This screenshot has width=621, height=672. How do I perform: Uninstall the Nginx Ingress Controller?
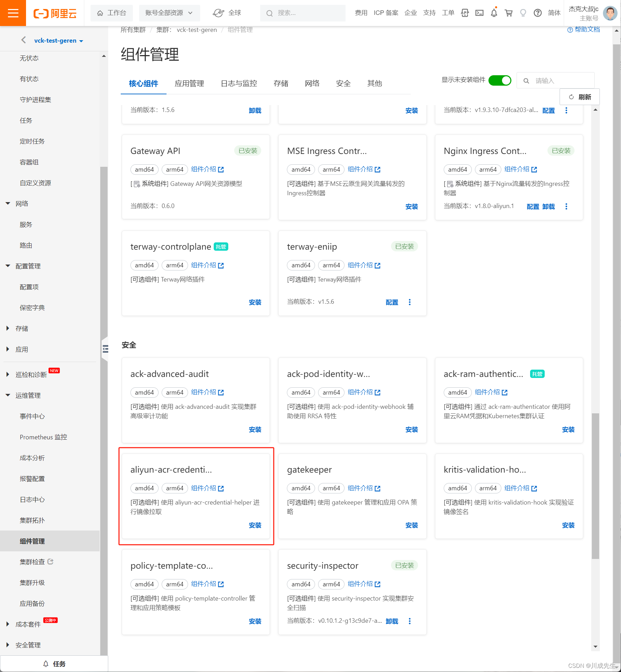548,207
